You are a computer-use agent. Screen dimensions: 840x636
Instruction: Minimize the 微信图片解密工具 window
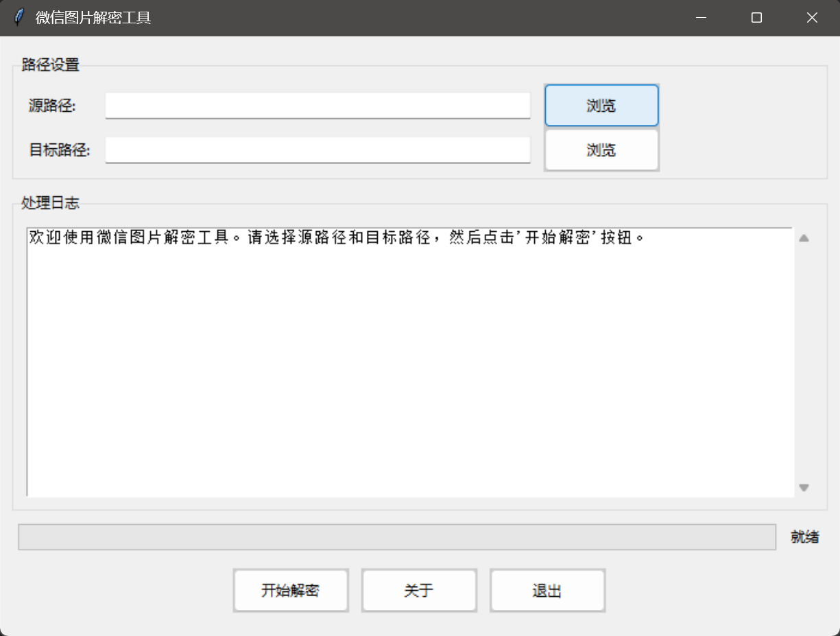point(701,18)
